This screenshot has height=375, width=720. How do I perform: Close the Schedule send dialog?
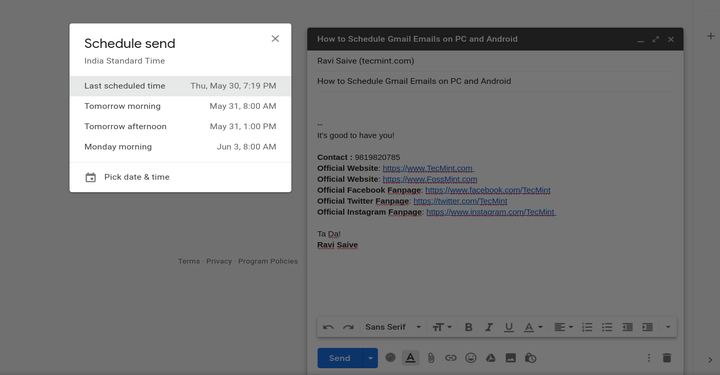pyautogui.click(x=275, y=39)
